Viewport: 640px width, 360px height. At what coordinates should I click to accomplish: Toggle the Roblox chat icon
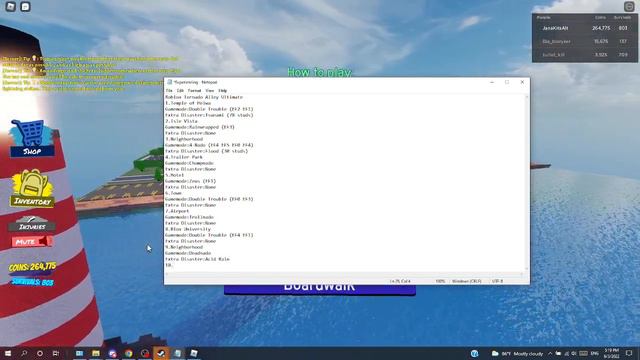tap(25, 7)
